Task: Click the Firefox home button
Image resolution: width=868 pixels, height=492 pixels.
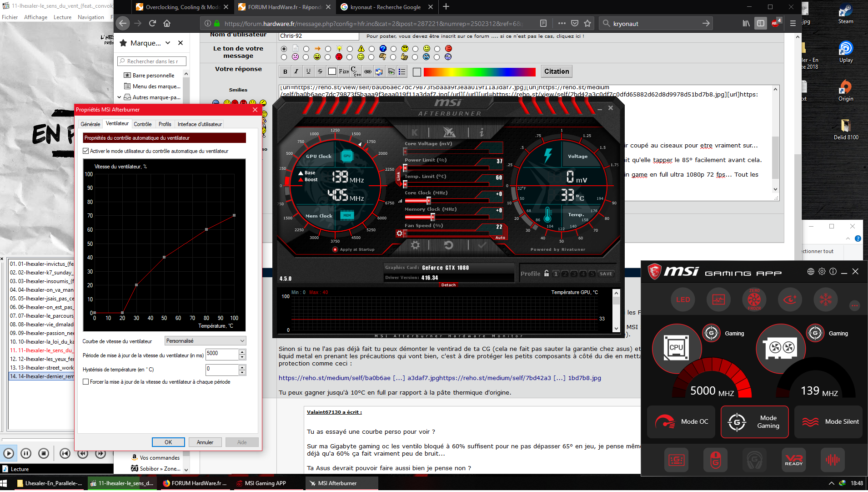Action: click(167, 23)
